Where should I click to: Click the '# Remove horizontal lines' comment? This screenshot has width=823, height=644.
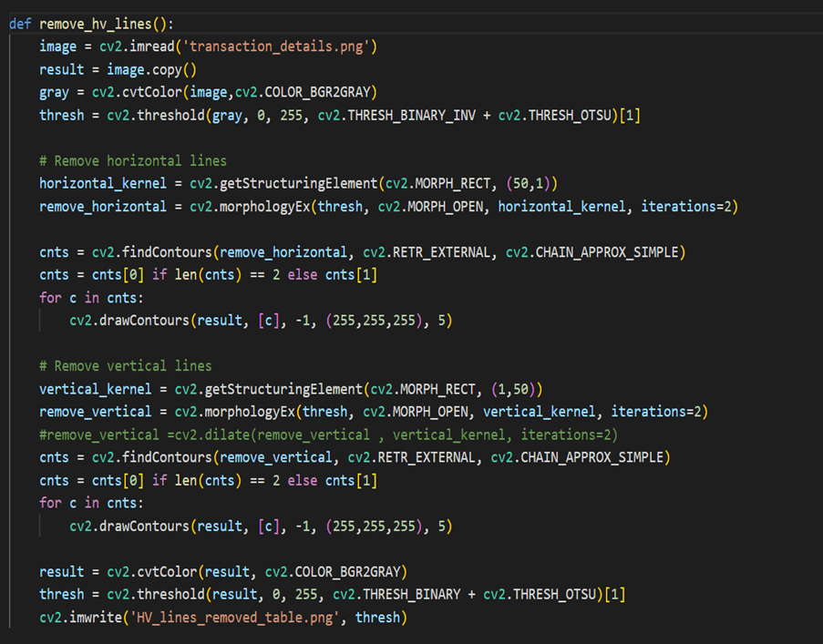click(x=133, y=161)
